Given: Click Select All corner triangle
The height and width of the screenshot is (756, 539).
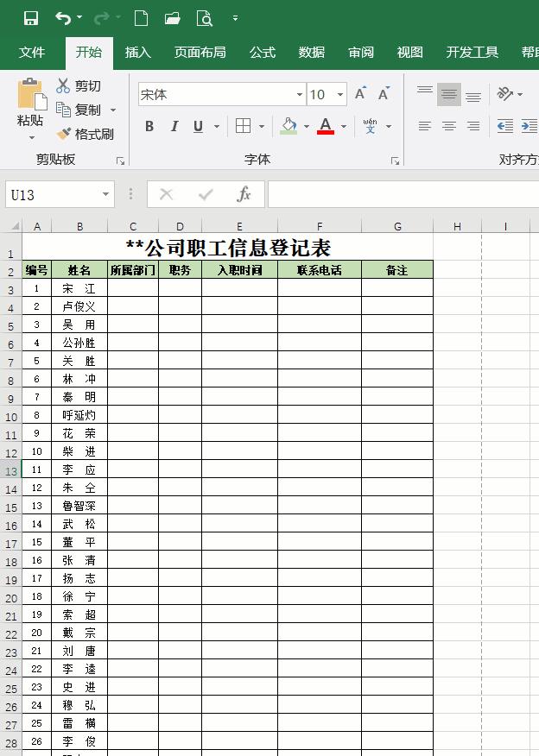Looking at the screenshot, I should [15, 225].
